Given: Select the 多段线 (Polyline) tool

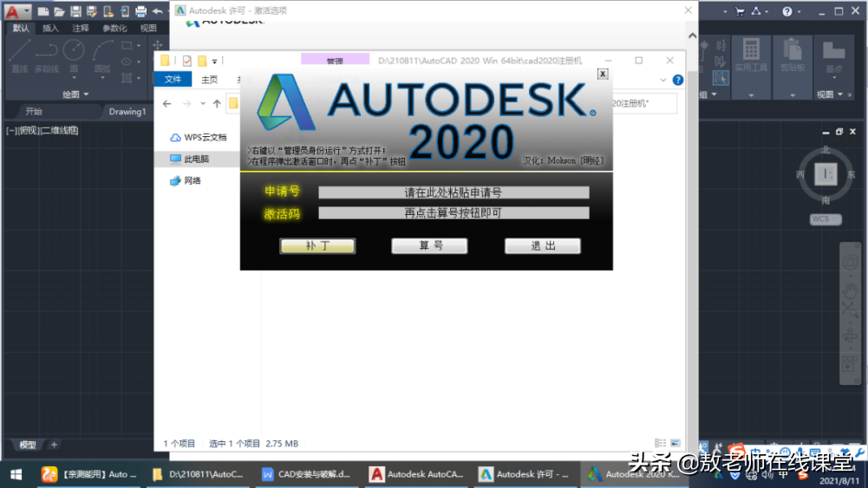Looking at the screenshot, I should (x=47, y=56).
